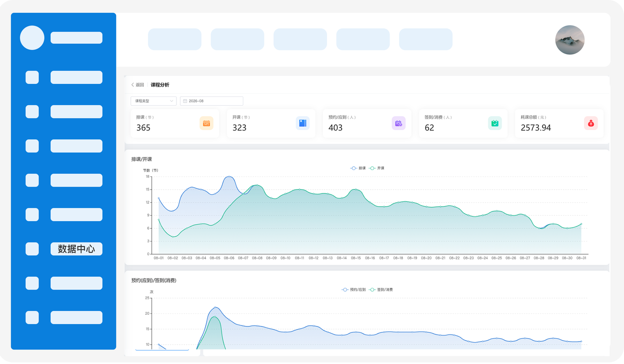
Task: Toggle the 开课 series in the chart legend
Action: point(377,168)
